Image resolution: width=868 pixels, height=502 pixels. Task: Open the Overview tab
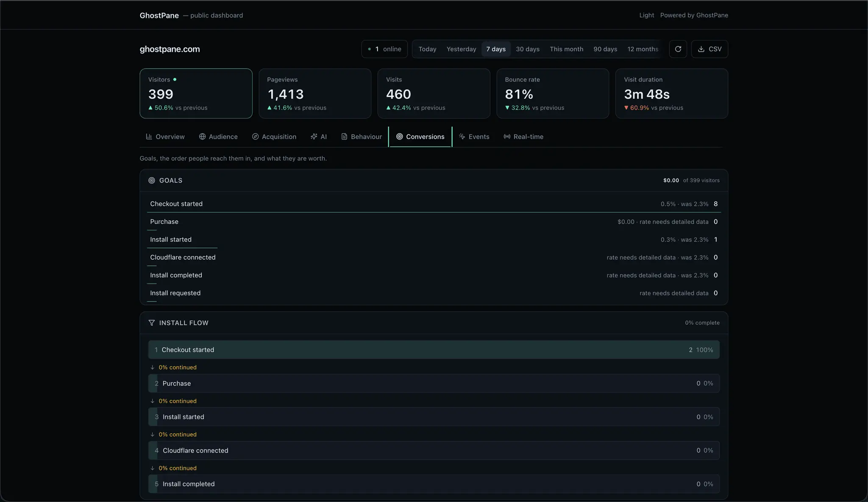[x=165, y=137]
